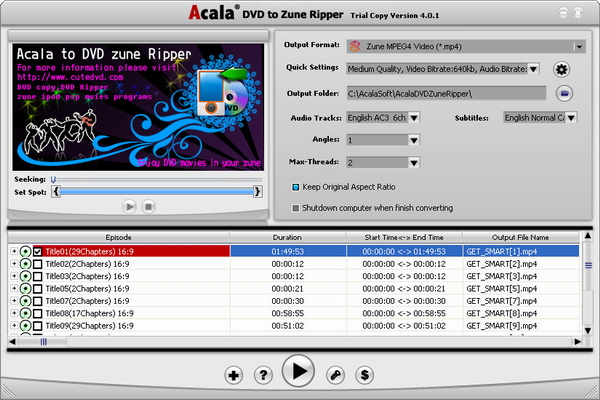Open the register key button
This screenshot has width=600, height=400.
pos(335,375)
